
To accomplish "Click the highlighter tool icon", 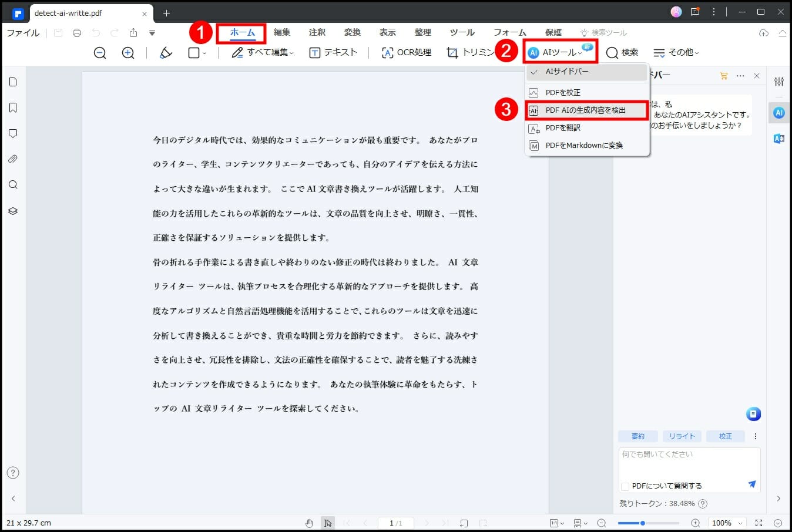I will (x=166, y=53).
